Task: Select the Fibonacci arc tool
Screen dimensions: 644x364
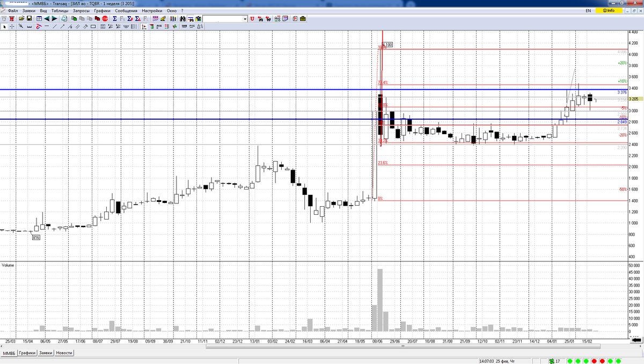Action: [126, 26]
